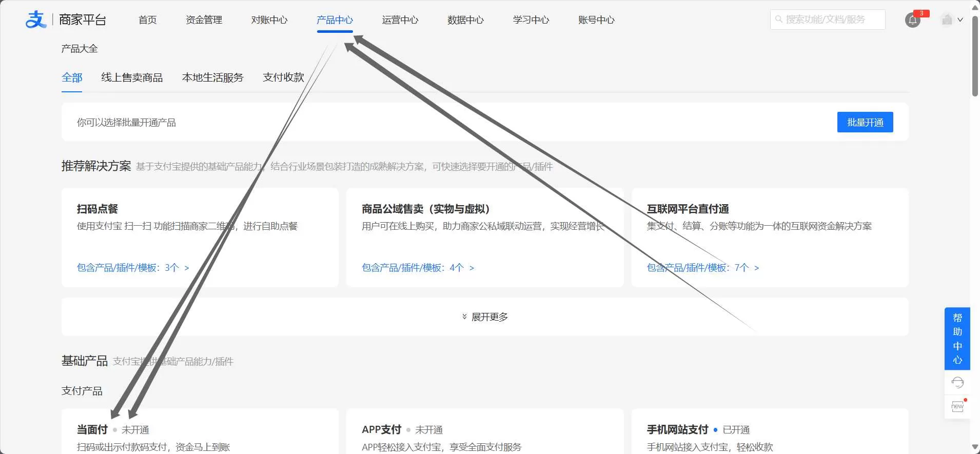The image size is (980, 454).
Task: Open 数据中心 menu
Action: [x=465, y=20]
